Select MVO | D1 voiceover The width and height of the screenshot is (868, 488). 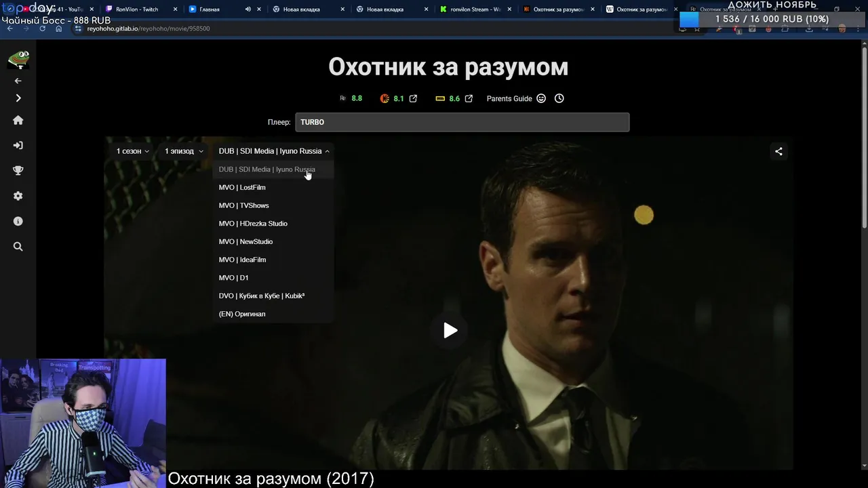[273, 278]
